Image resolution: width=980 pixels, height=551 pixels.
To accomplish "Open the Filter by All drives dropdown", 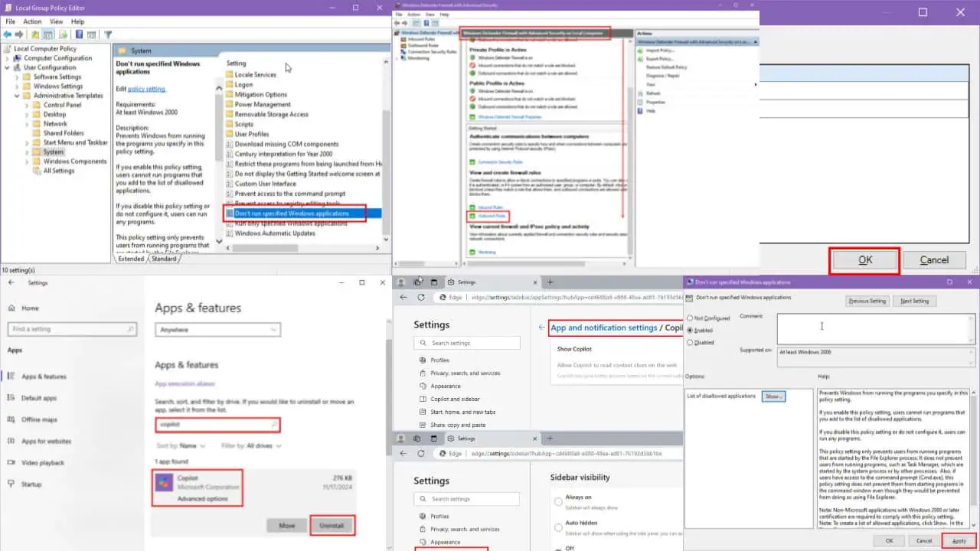I will (x=251, y=445).
